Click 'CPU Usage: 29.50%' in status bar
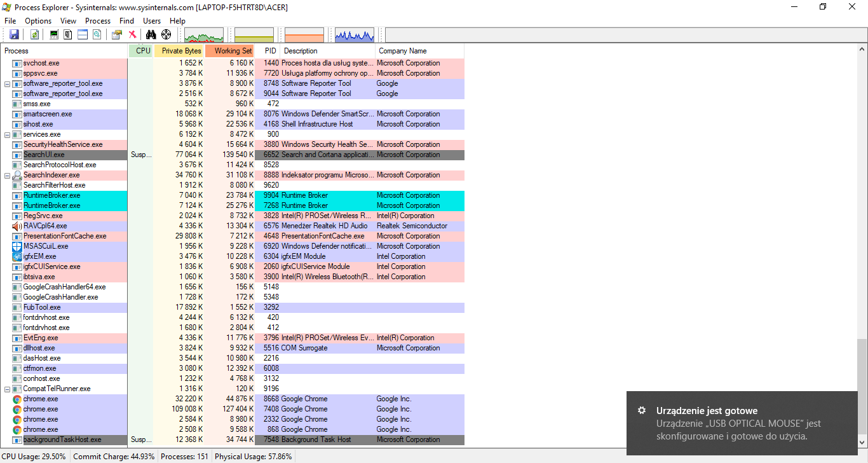 coord(34,457)
